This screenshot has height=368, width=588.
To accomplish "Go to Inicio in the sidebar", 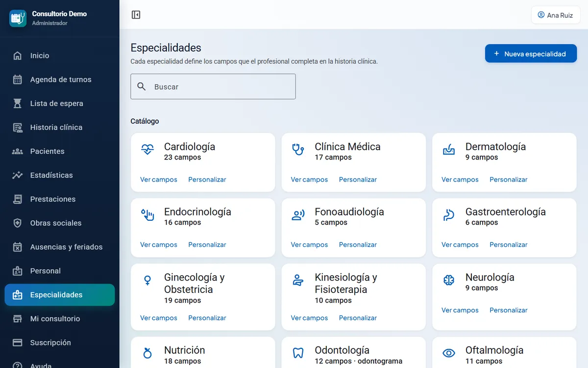I will point(60,55).
